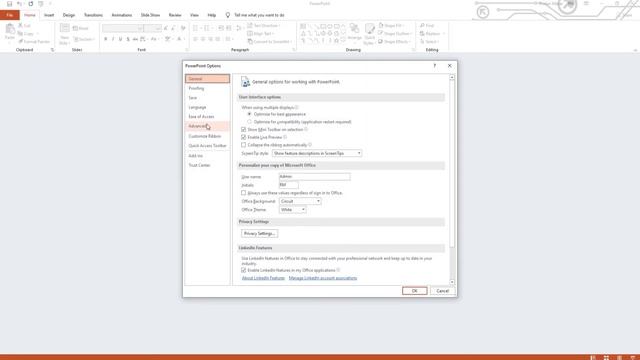Click the Save icon in Quick Access Toolbar
Viewport: 640px width, 360px height.
[x=9, y=4]
